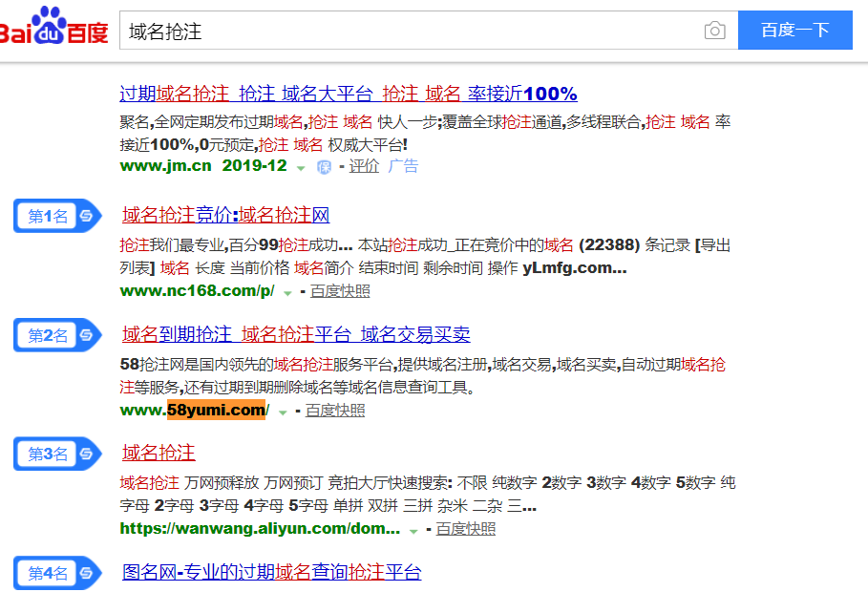Click the 保 guarantee badge icon

pos(324,167)
